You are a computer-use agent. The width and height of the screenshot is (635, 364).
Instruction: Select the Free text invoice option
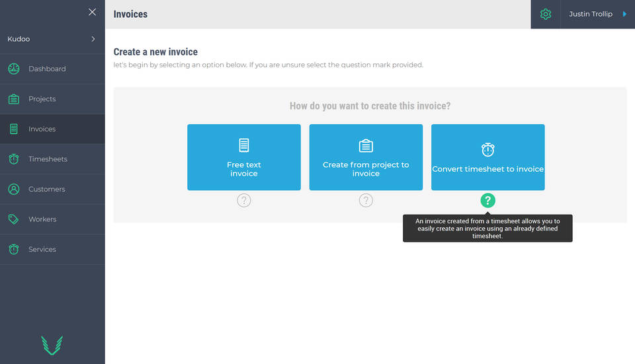(244, 157)
